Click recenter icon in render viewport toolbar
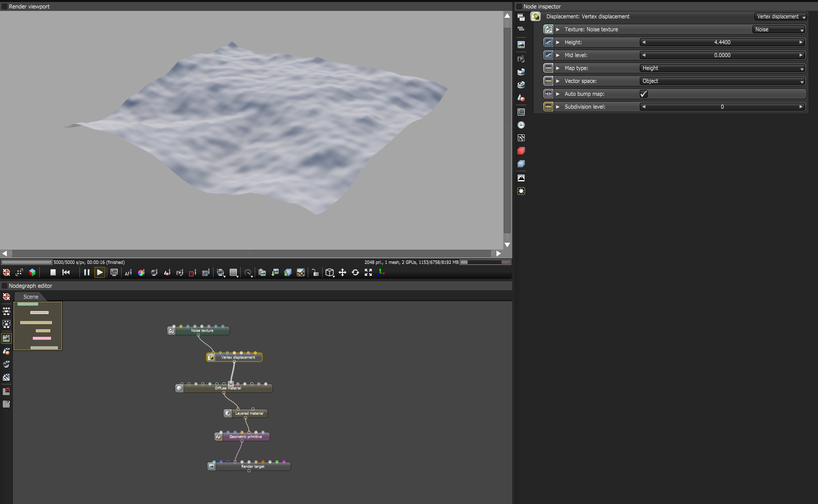The height and width of the screenshot is (504, 818). [6, 272]
